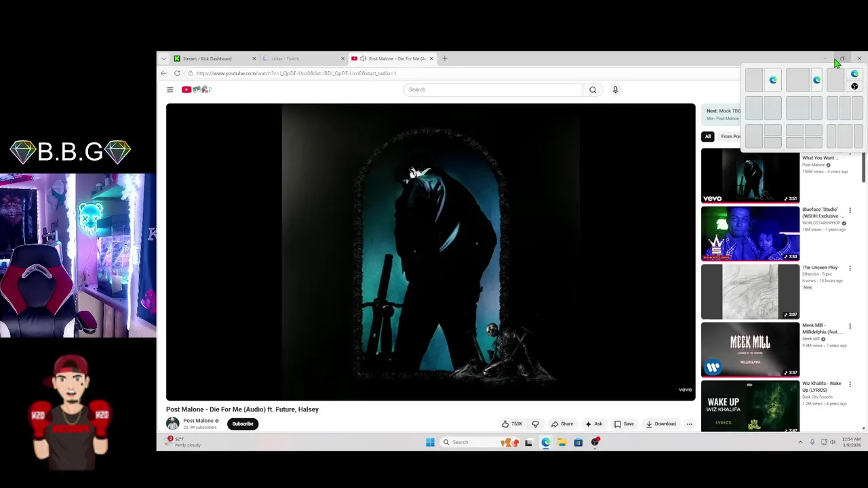Click the Ask button under the video

coord(593,424)
